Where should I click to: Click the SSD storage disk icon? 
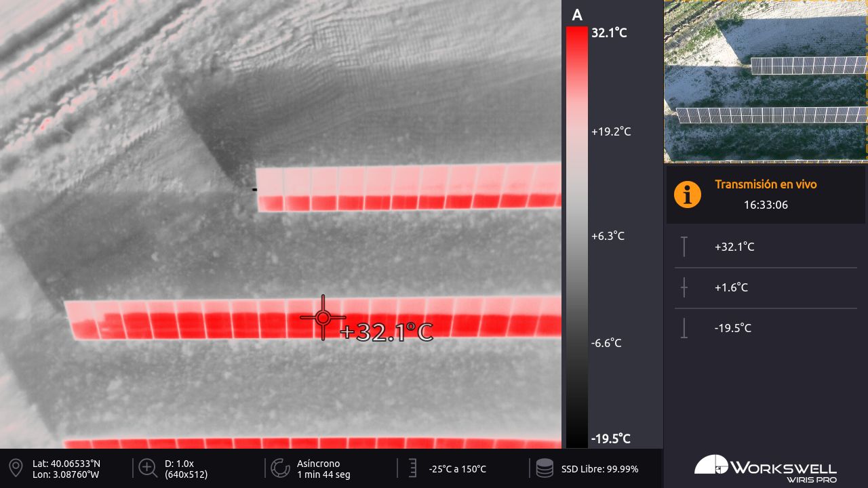545,468
